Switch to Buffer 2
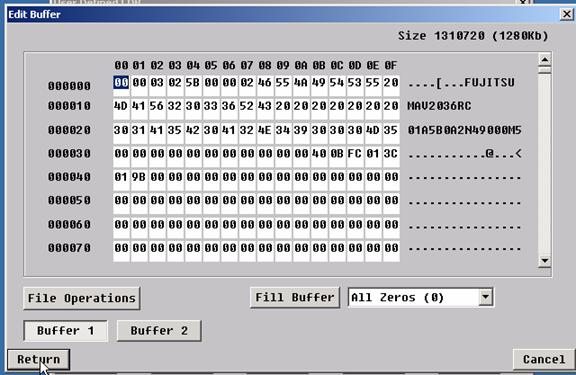This screenshot has width=576, height=375. (159, 331)
